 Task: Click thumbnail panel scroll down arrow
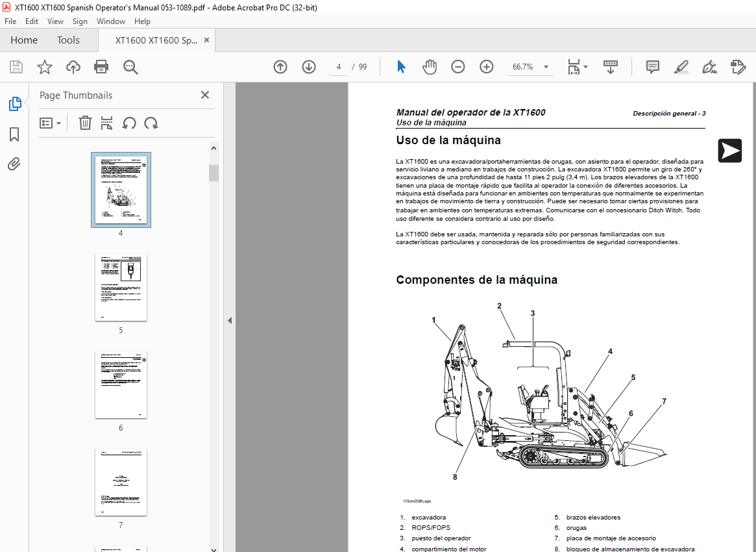(213, 549)
